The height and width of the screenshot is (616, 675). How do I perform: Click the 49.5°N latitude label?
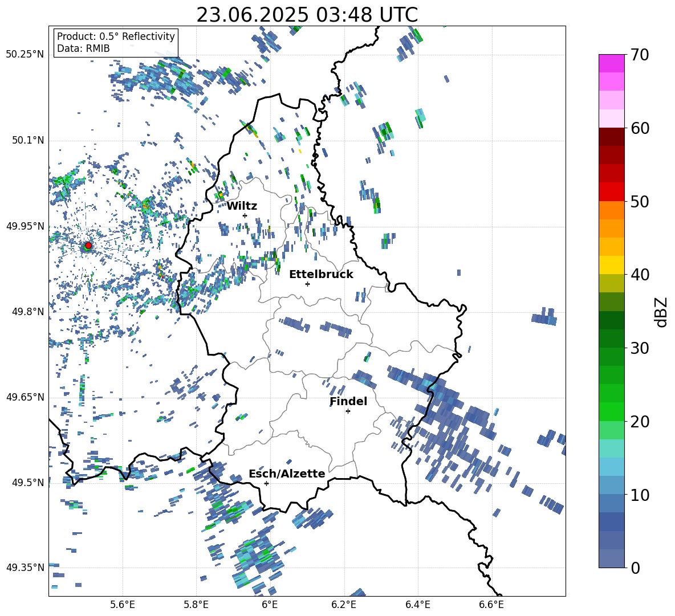(27, 482)
